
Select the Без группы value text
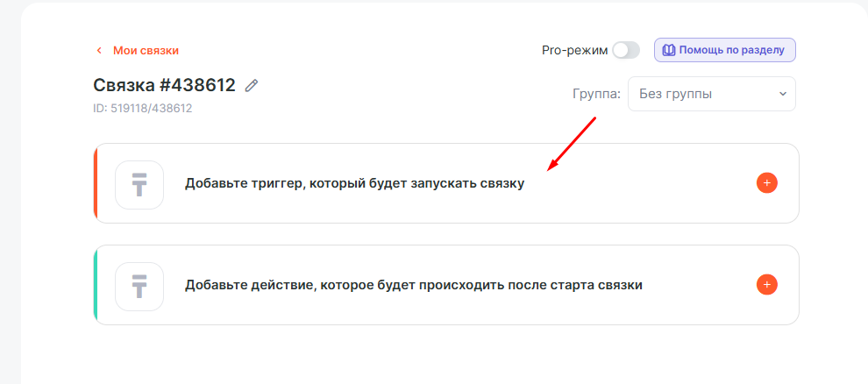pyautogui.click(x=675, y=94)
